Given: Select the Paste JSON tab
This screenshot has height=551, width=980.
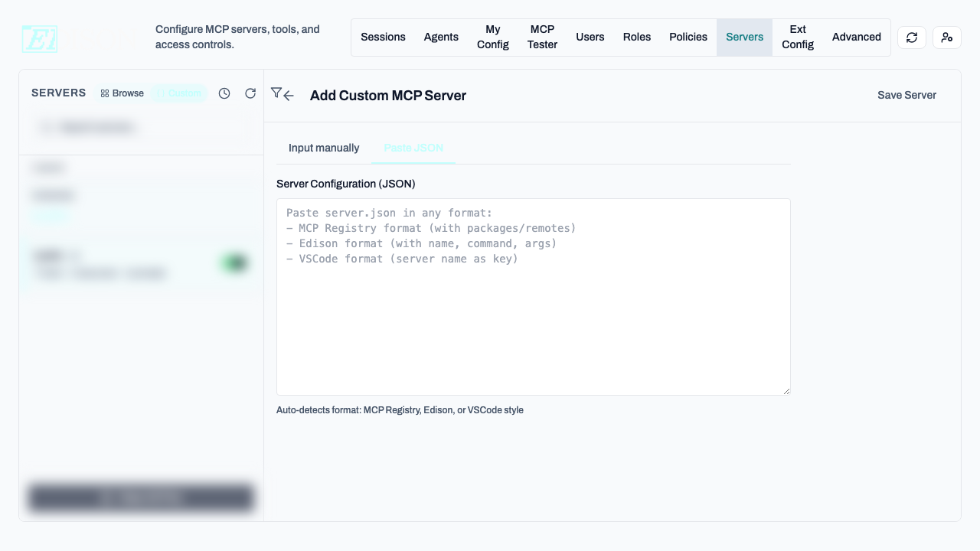Looking at the screenshot, I should (x=413, y=148).
